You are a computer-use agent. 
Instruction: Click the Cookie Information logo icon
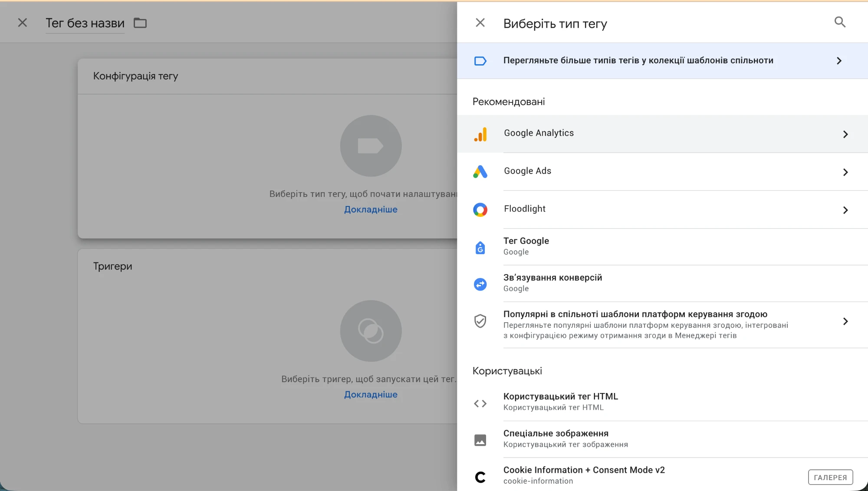tap(480, 477)
